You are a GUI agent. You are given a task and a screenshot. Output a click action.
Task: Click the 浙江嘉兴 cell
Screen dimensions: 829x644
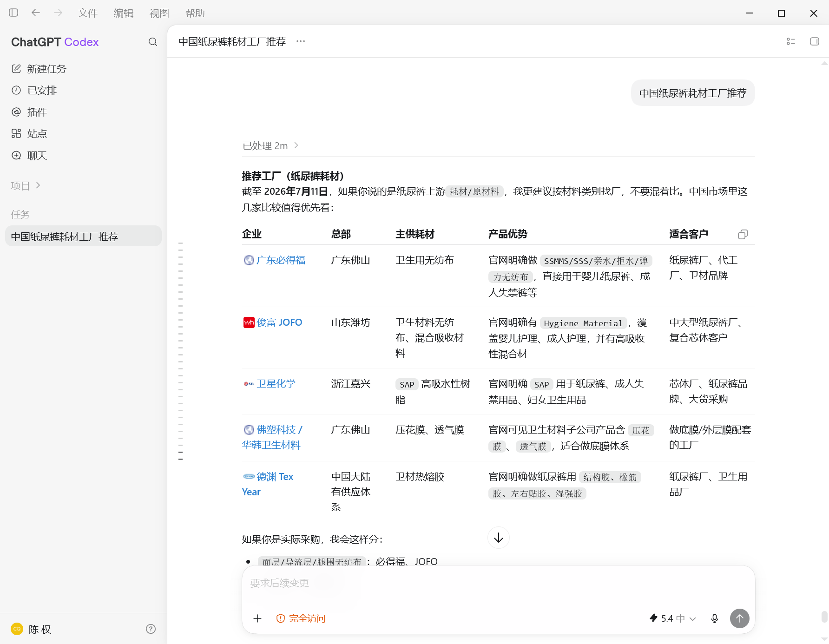pos(351,384)
